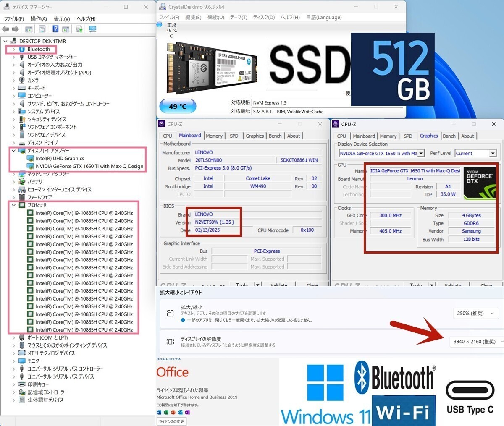The width and height of the screenshot is (504, 426).
Task: Click the blue Help question mark icon
Action: pyautogui.click(x=55, y=29)
